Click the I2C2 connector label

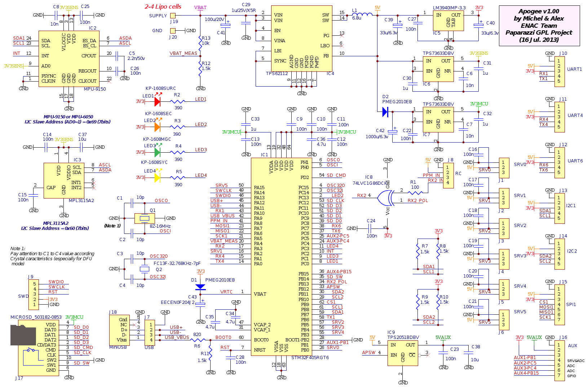[x=572, y=251]
